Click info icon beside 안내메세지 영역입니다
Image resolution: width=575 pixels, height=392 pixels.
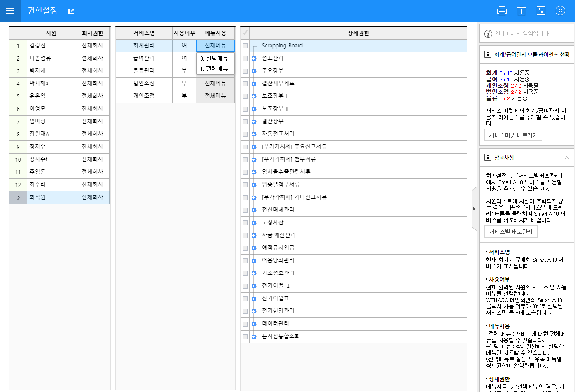point(488,33)
